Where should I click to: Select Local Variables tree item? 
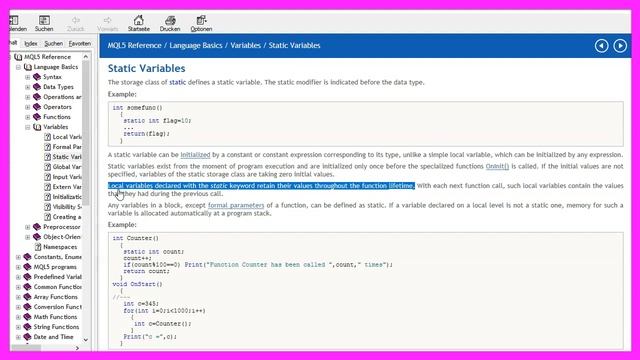coord(67,137)
